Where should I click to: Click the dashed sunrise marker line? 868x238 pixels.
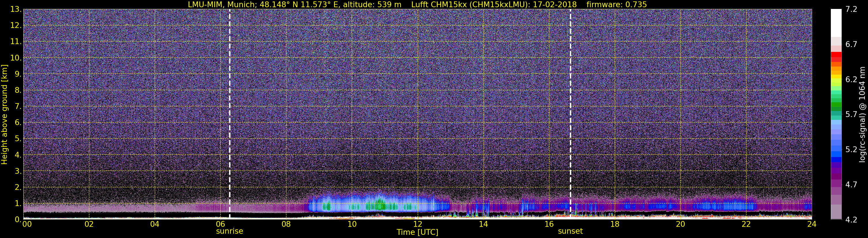[230, 114]
